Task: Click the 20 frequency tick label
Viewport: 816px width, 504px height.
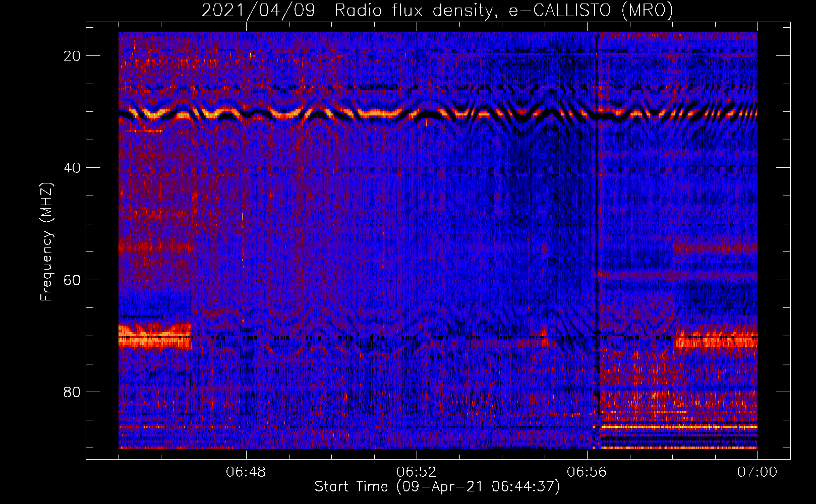Action: click(x=72, y=56)
